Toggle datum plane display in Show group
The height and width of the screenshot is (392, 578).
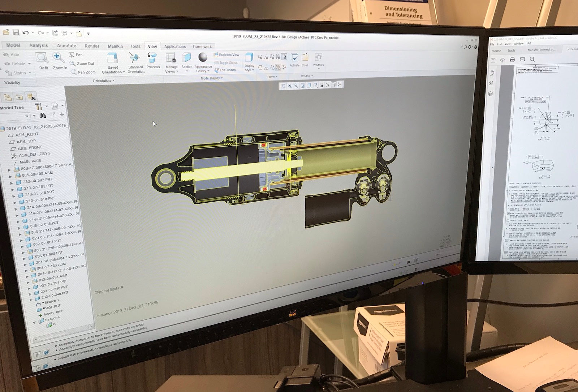point(260,57)
